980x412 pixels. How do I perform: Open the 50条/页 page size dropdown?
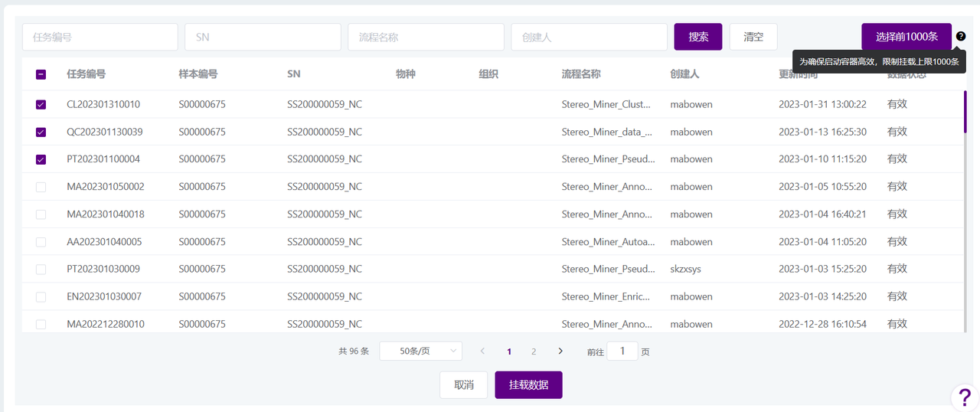coord(420,351)
